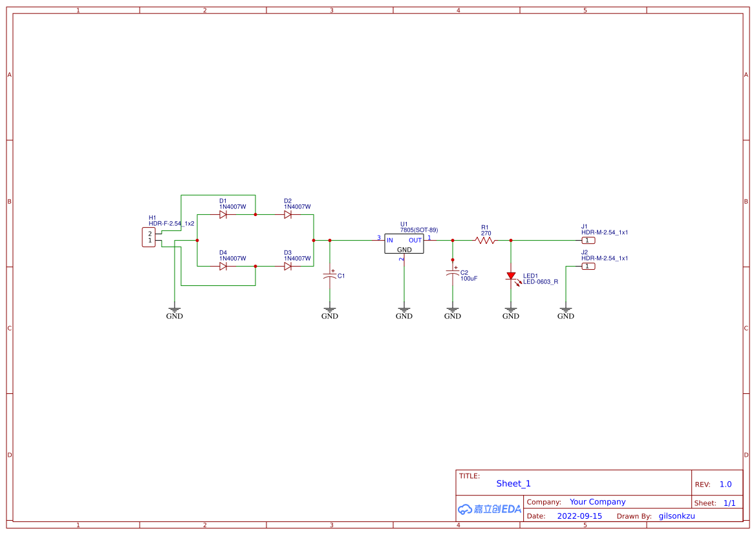756x535 pixels.
Task: Select the H1 HDR-F-2.54_1x2 connector
Action: [147, 238]
